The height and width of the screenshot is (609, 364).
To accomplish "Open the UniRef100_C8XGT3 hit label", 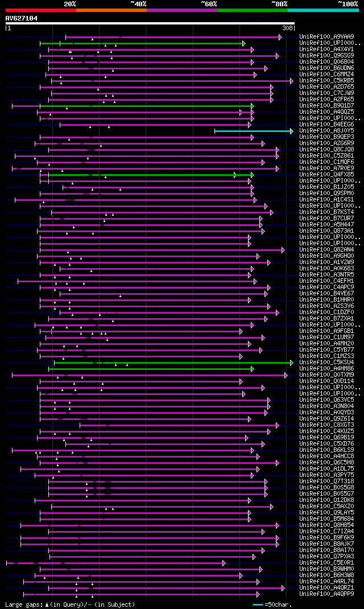I will pyautogui.click(x=326, y=425).
